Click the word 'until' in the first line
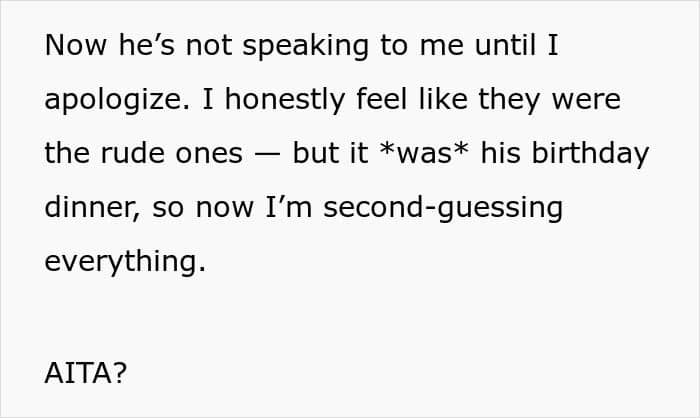Screen dimensions: 700x418 coord(505,46)
